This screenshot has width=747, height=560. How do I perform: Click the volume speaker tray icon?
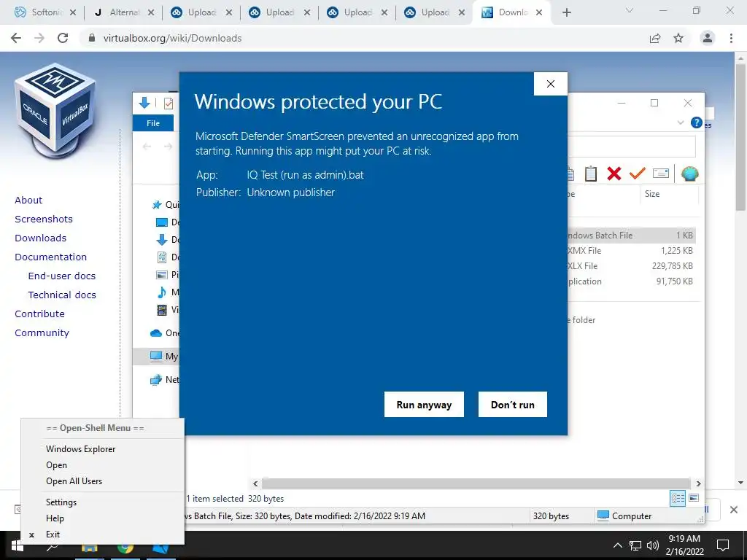pyautogui.click(x=653, y=545)
